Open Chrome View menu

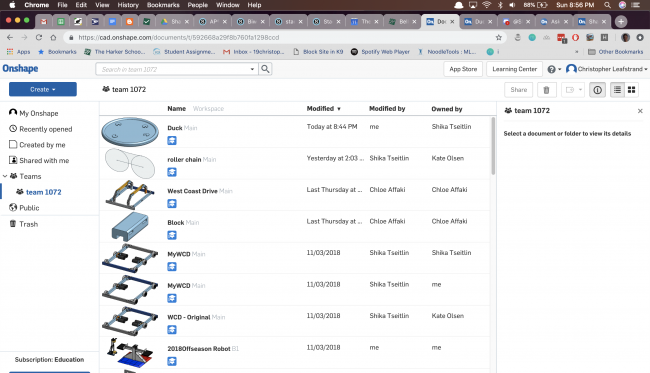102,5
